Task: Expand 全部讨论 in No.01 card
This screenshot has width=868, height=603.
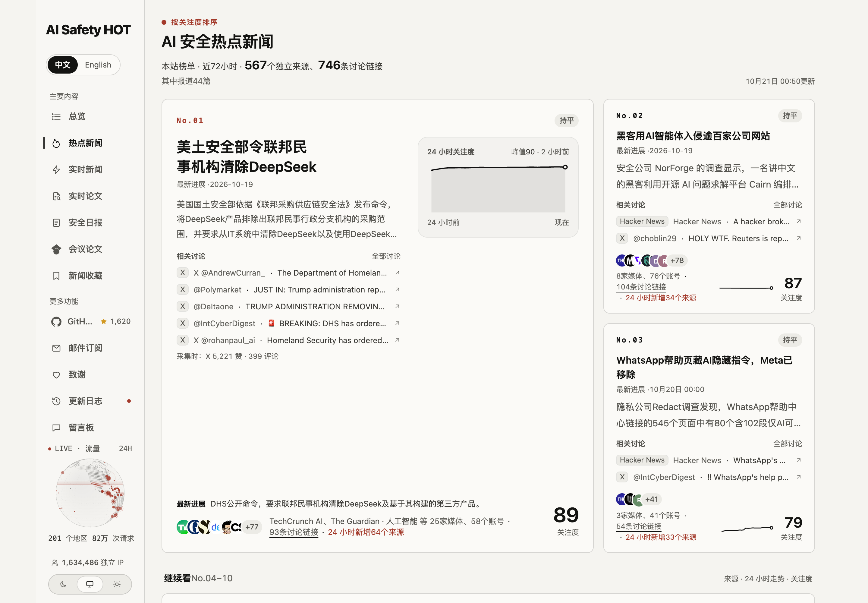Action: [x=386, y=256]
